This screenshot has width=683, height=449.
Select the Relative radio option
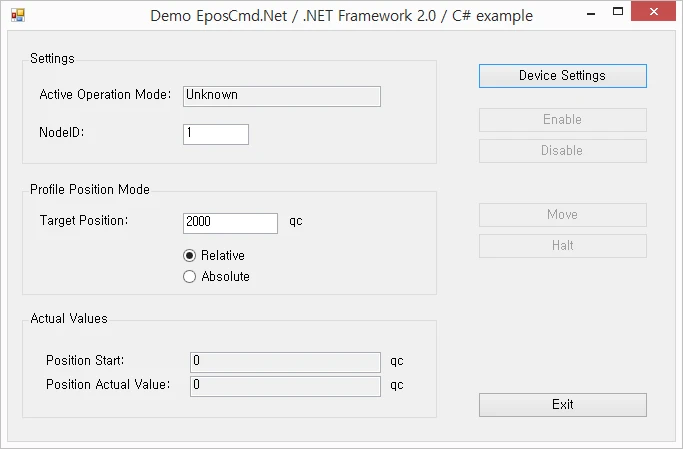[x=214, y=255]
